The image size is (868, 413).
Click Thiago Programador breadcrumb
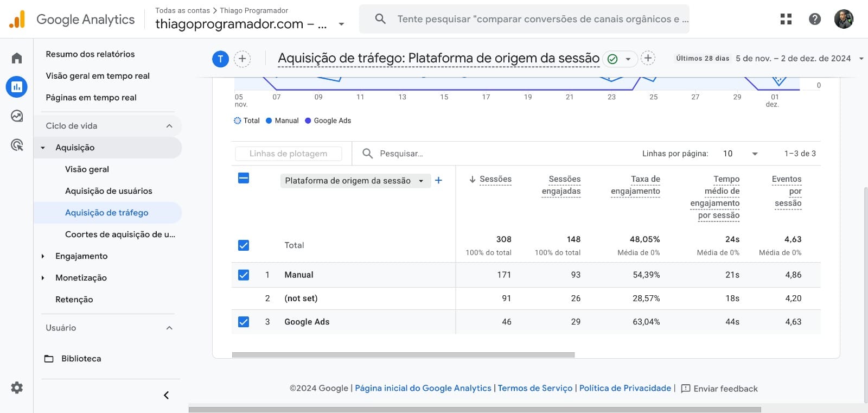(x=254, y=10)
